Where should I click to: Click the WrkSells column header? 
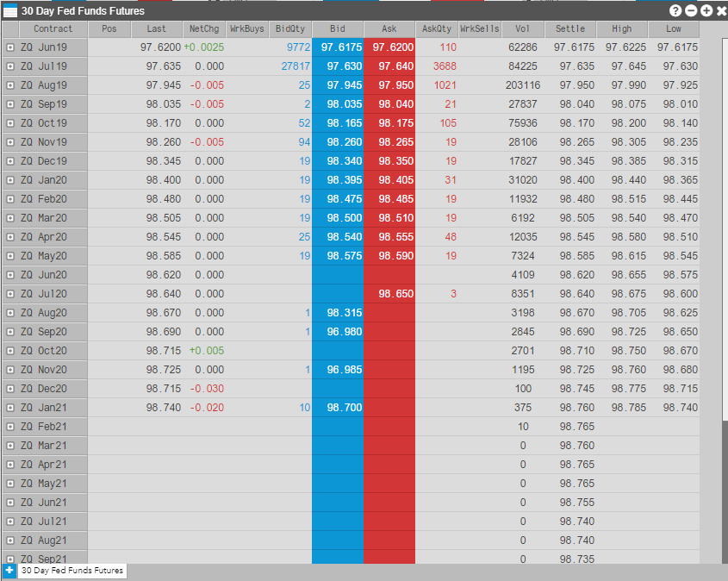coord(480,28)
